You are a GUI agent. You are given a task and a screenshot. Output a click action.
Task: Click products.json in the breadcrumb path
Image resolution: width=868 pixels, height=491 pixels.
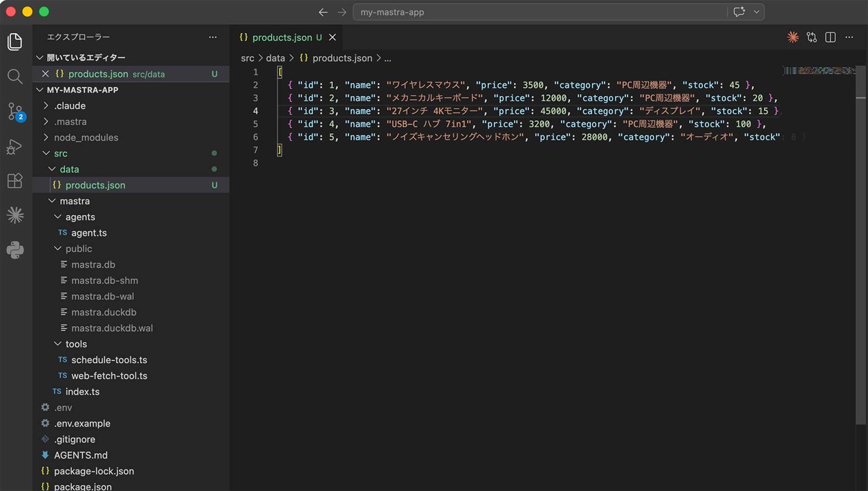pyautogui.click(x=336, y=58)
